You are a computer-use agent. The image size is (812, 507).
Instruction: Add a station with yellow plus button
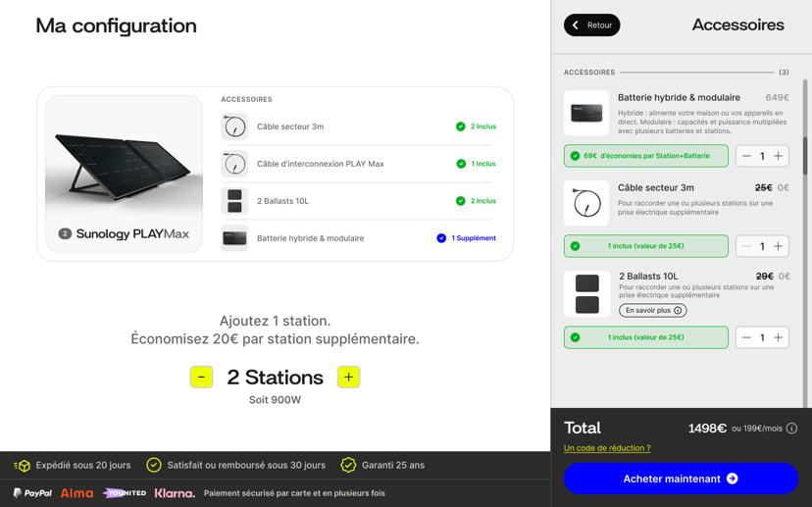[x=348, y=377]
